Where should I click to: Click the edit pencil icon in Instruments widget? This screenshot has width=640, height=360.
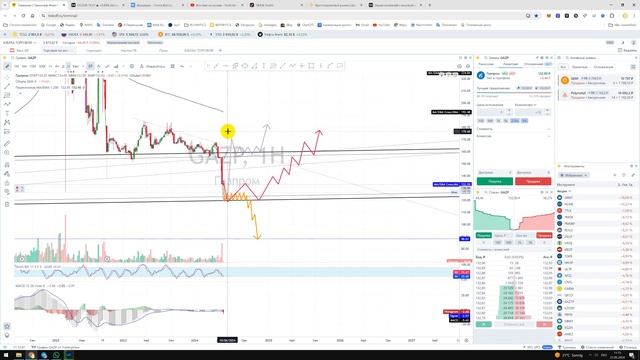point(633,175)
